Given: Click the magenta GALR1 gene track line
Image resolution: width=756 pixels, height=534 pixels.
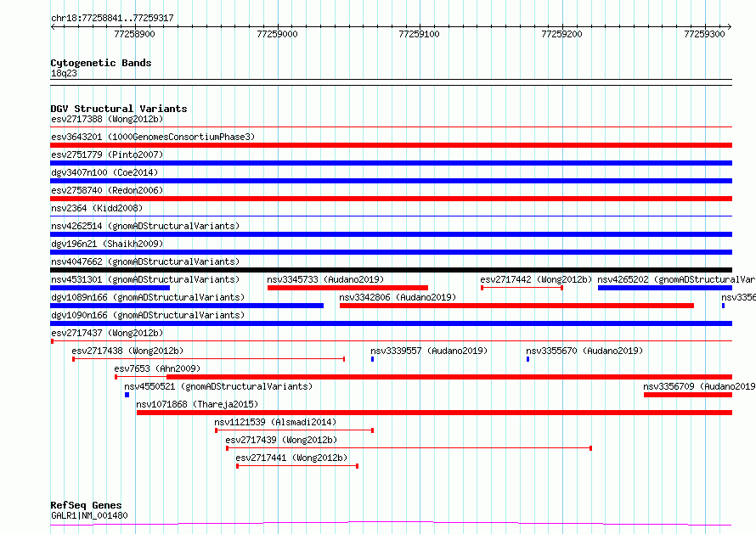Looking at the screenshot, I should 391,524.
